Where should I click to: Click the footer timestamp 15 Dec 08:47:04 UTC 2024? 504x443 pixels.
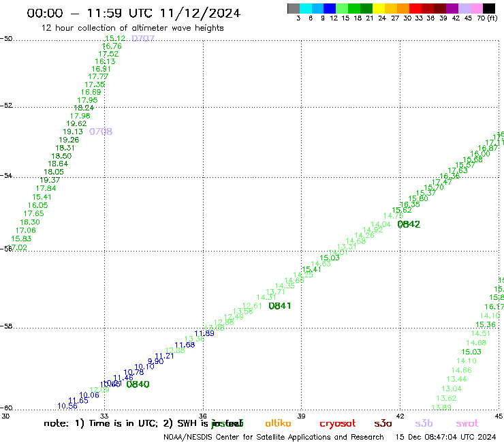click(445, 437)
